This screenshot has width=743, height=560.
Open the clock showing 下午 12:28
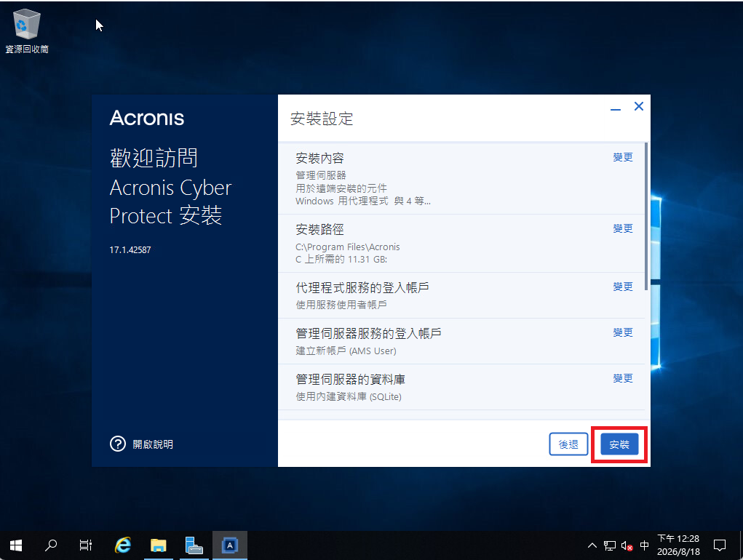pos(678,545)
